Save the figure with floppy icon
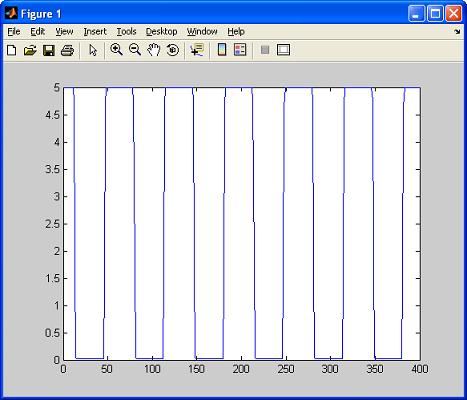The width and height of the screenshot is (467, 400). (x=49, y=50)
